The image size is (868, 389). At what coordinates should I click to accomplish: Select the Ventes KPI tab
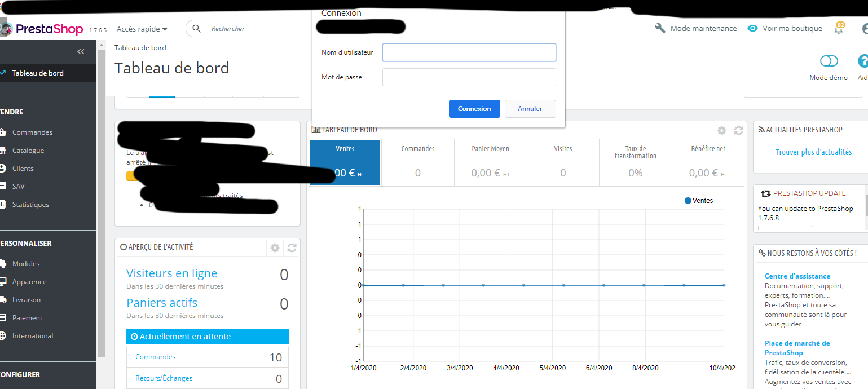(x=345, y=162)
